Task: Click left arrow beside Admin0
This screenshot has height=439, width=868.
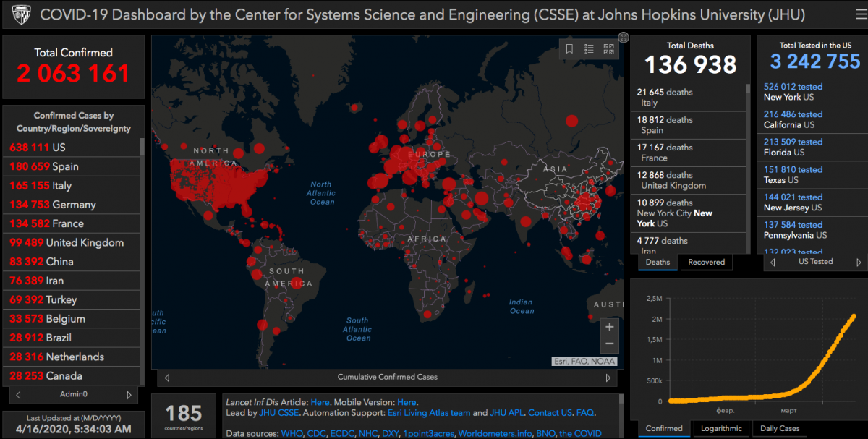Action: pos(18,395)
